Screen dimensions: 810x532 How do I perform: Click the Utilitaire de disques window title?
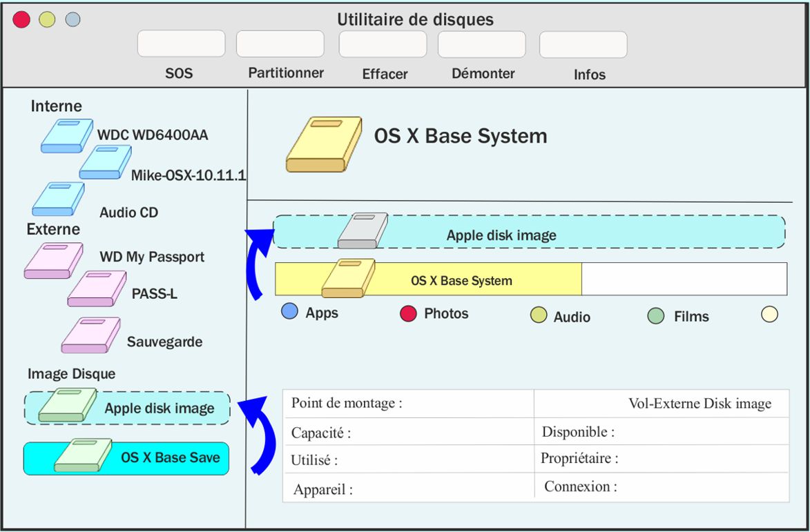[415, 19]
